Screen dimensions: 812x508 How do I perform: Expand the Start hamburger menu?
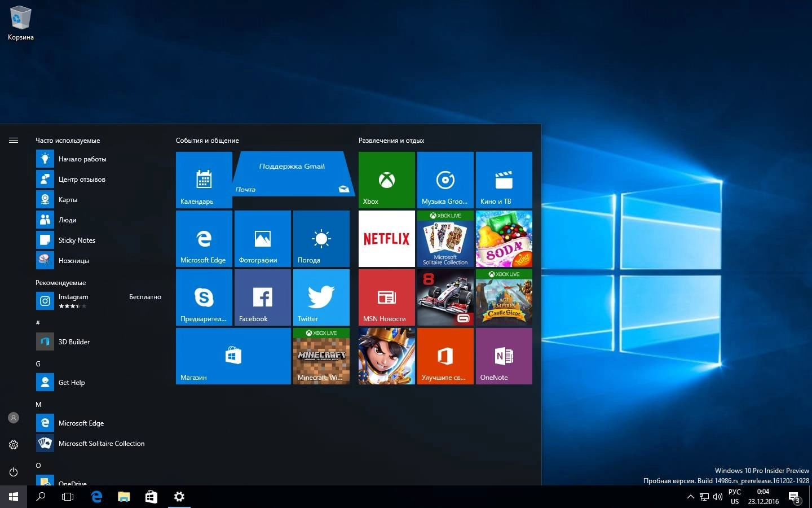tap(14, 141)
